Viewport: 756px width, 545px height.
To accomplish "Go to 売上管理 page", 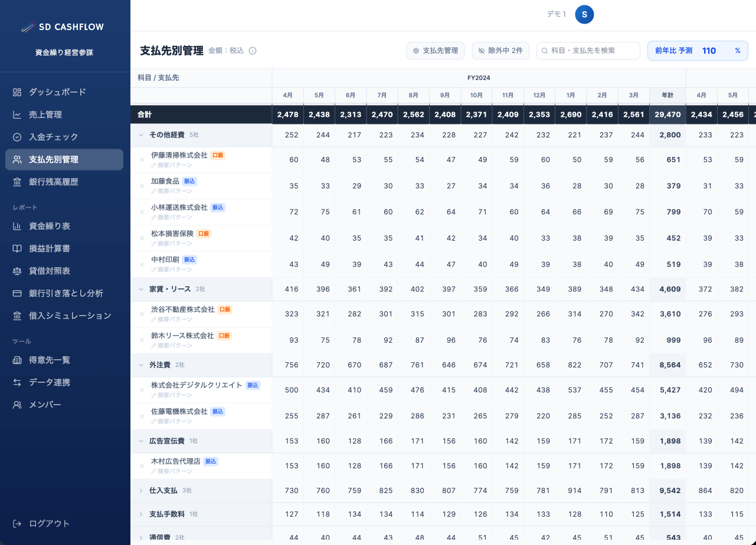I will (x=64, y=114).
